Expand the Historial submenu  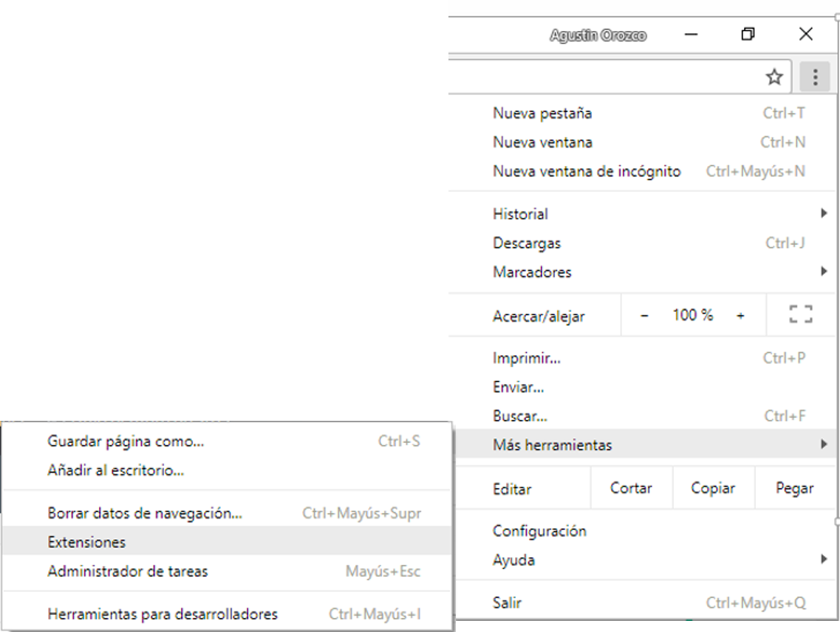(x=642, y=213)
